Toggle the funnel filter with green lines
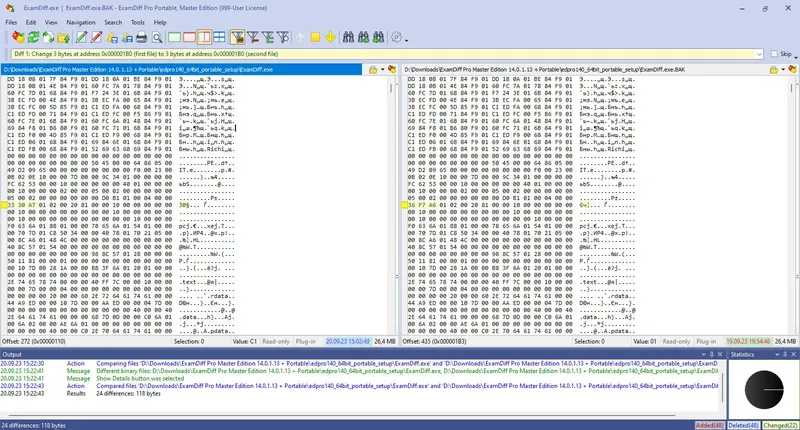Viewport: 800px width, 430px height. (268, 37)
